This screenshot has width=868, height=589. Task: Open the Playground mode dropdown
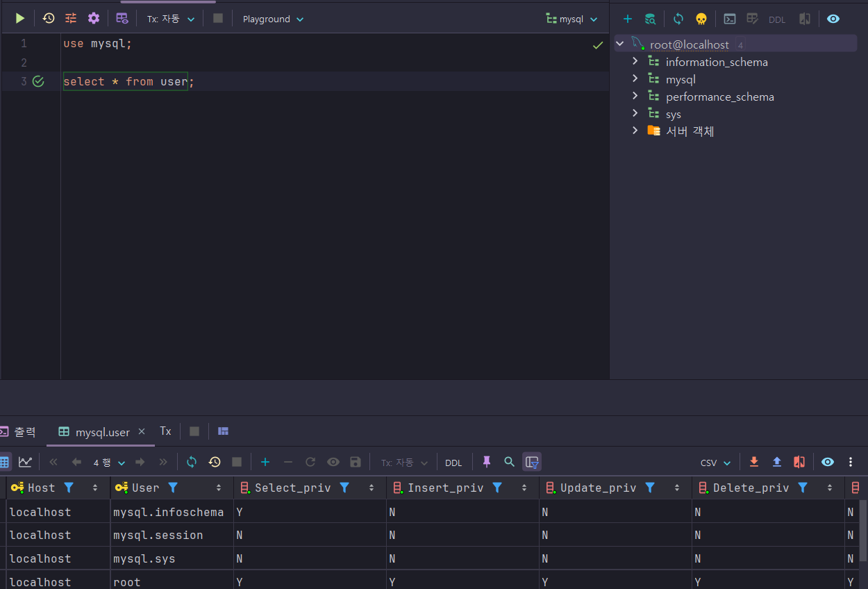[x=273, y=19]
